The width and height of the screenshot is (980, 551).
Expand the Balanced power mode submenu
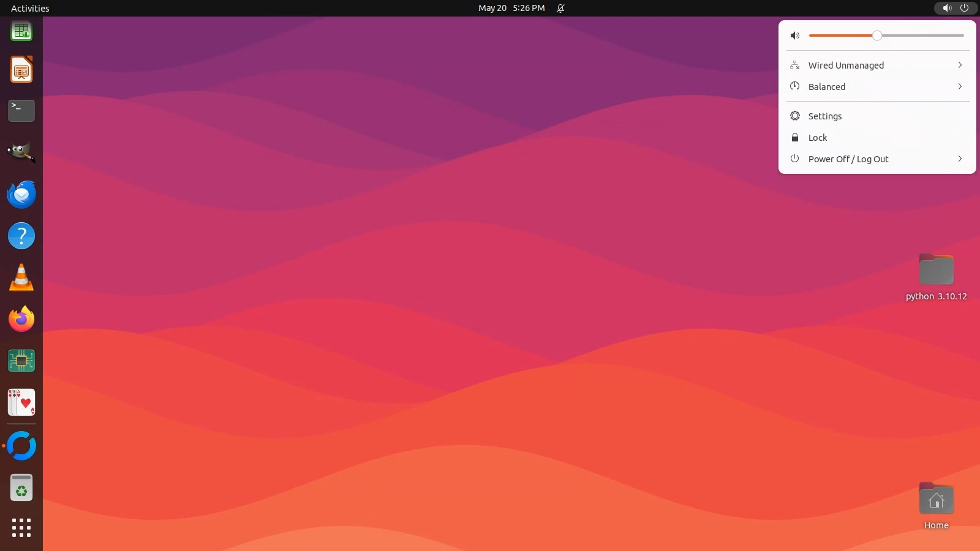877,87
